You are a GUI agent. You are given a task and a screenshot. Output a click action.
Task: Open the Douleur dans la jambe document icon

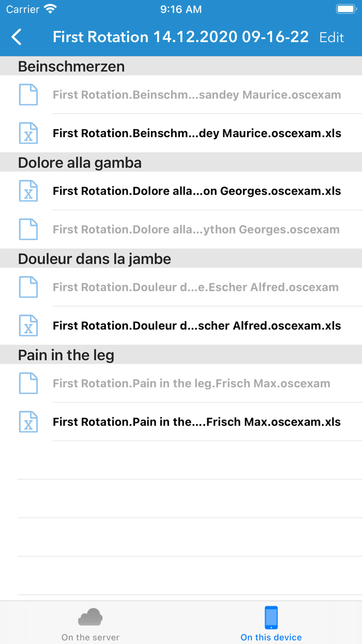tap(28, 287)
